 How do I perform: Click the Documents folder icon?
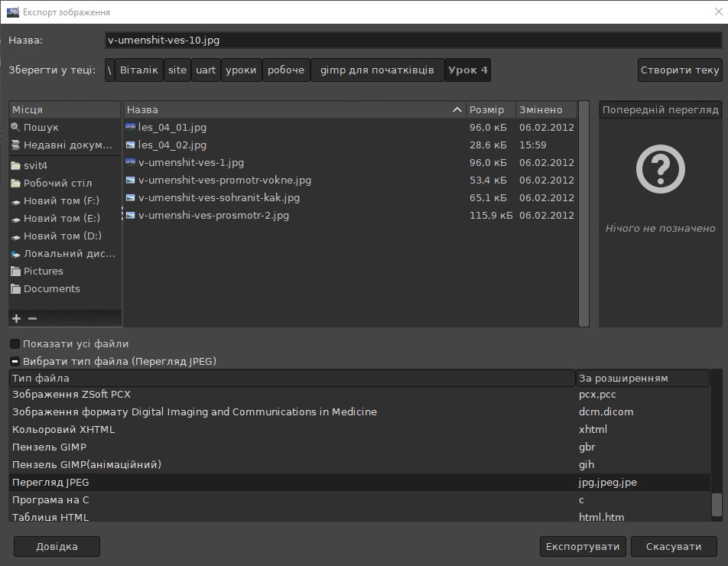[x=15, y=289]
